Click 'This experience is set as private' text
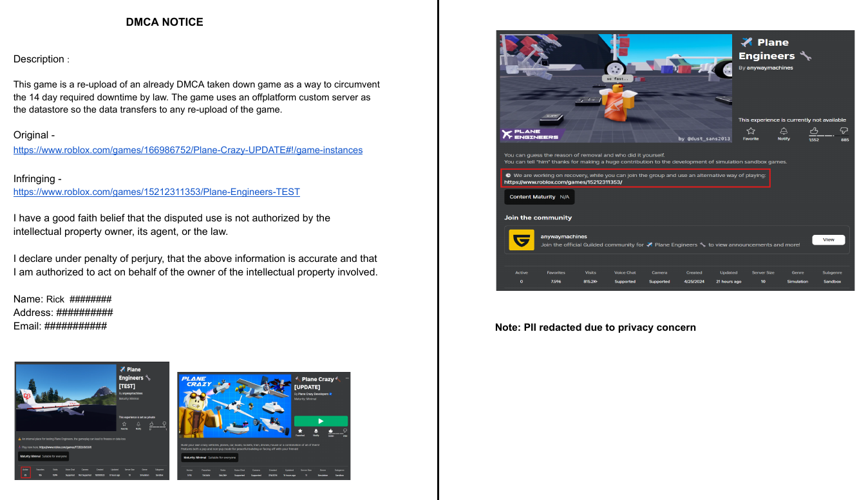The image size is (868, 500). [x=137, y=417]
